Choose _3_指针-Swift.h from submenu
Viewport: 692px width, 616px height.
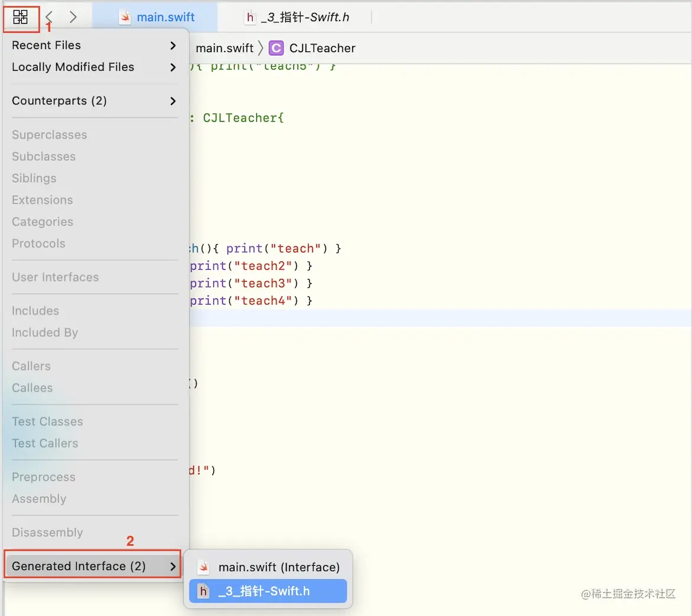[268, 591]
